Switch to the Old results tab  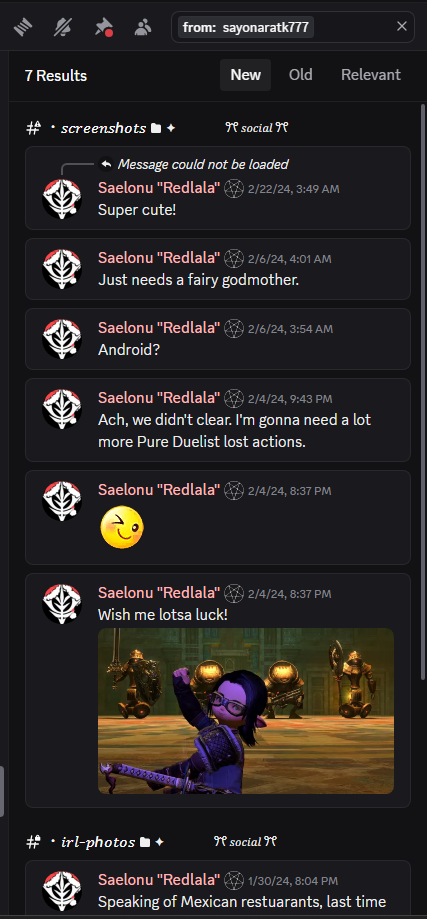[300, 75]
